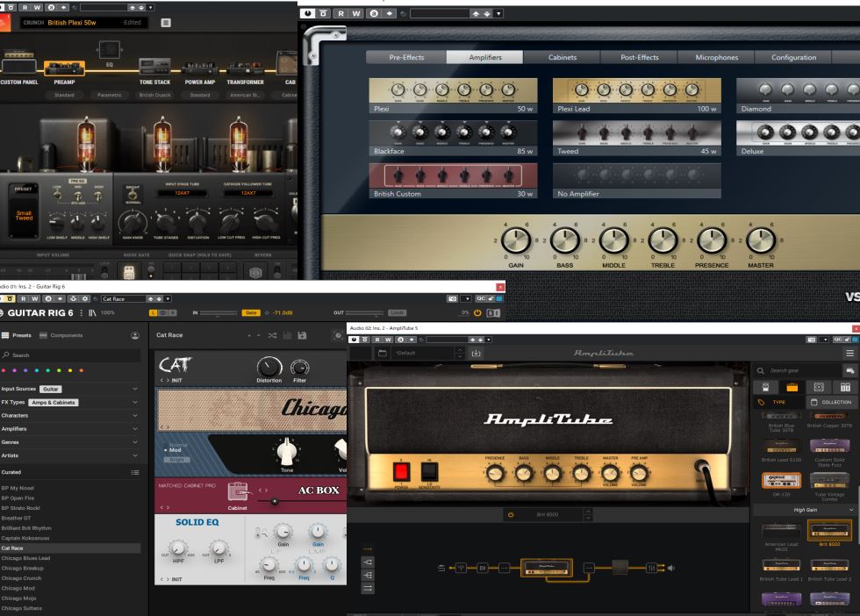Click the snapshot camera icon in Guitar Rig header
This screenshot has height=616, width=860.
453,299
